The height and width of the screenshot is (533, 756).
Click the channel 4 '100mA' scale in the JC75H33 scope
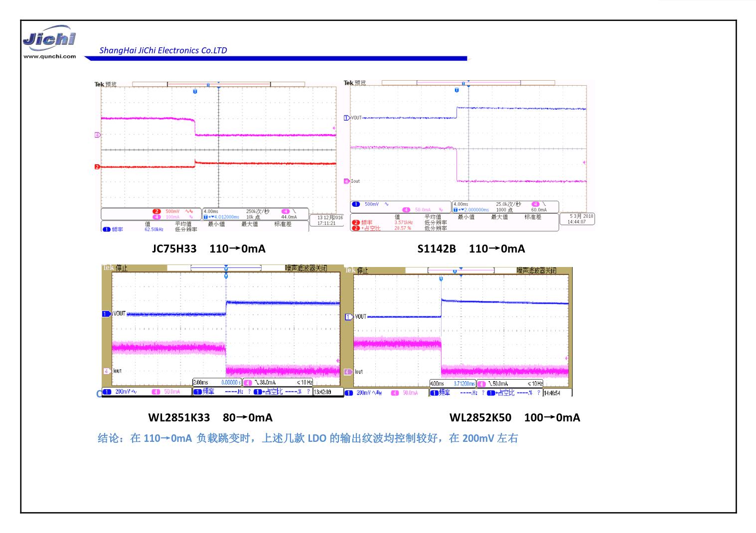(172, 217)
